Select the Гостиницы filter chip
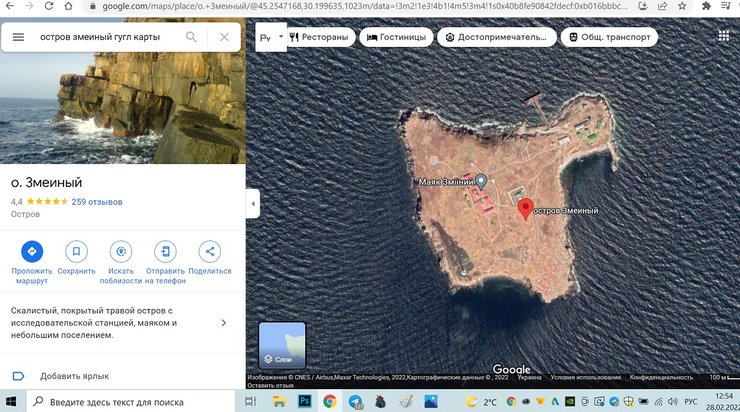Screen dimensions: 740x412 pos(397,38)
